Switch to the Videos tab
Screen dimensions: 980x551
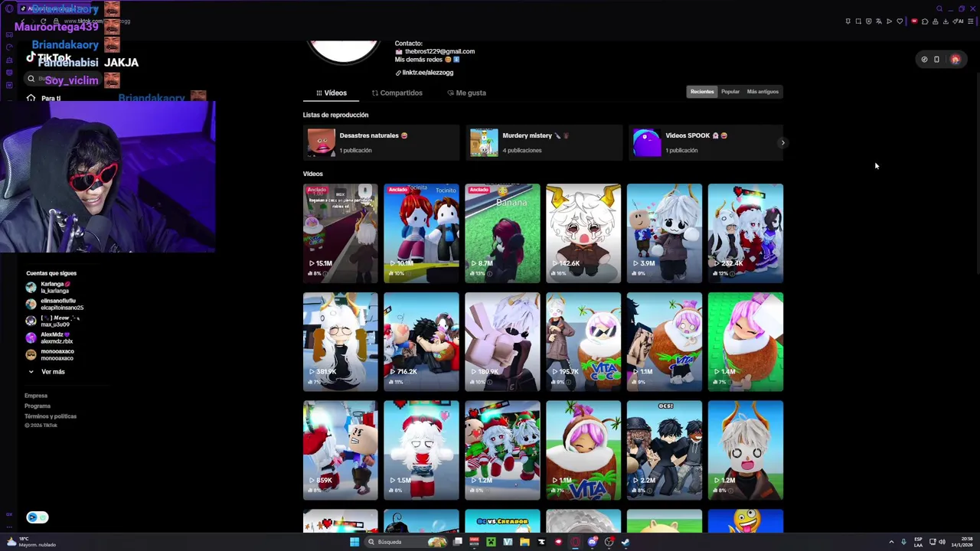[331, 93]
